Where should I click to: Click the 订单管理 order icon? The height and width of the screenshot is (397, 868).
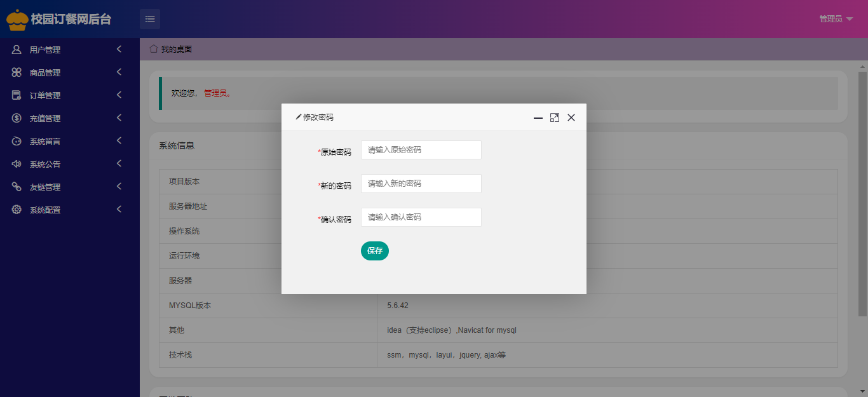[17, 95]
